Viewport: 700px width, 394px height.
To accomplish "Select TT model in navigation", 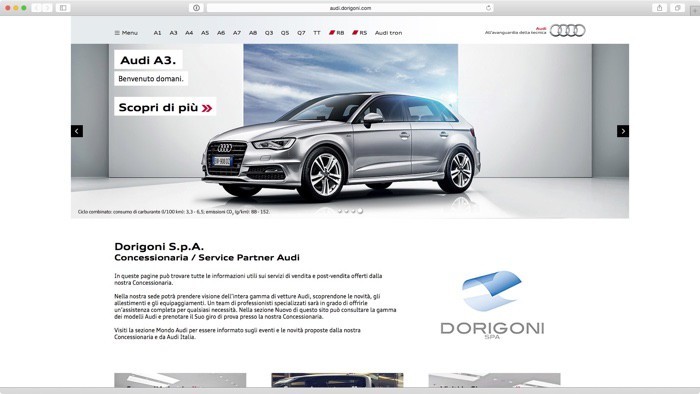I will click(x=317, y=33).
